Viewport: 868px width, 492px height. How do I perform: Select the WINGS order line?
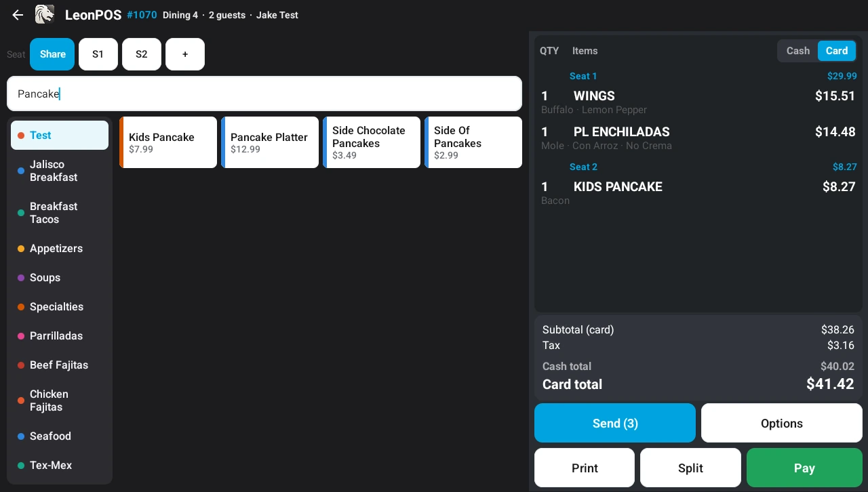tap(698, 102)
